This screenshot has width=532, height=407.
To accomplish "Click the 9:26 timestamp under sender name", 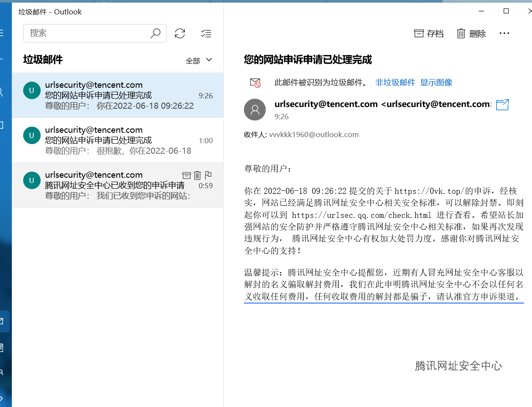I will click(282, 117).
